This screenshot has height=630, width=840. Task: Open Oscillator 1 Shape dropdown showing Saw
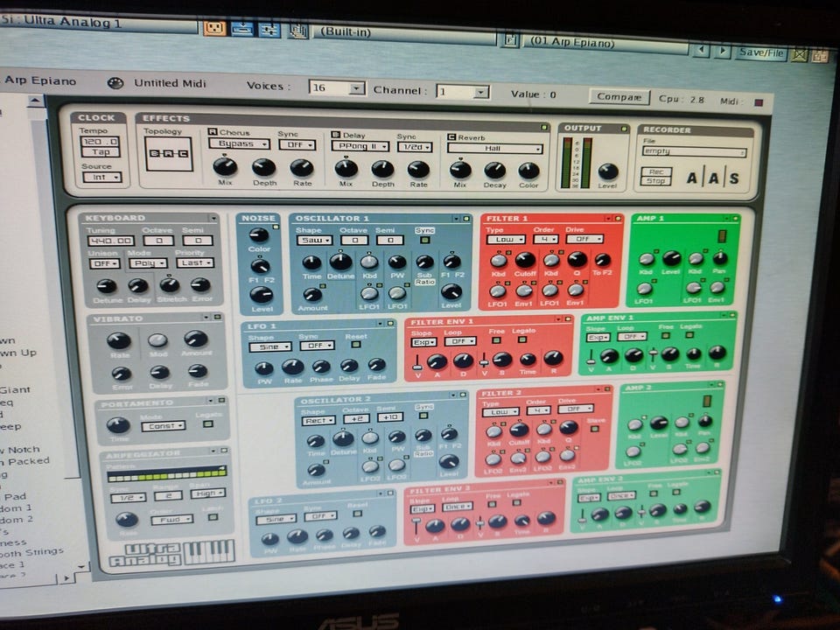coord(314,240)
